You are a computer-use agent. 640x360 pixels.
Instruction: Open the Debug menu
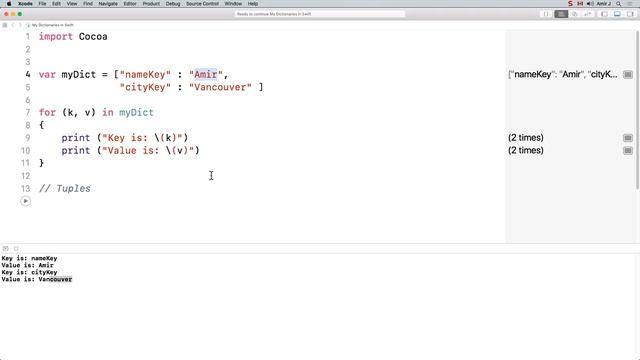coord(173,4)
